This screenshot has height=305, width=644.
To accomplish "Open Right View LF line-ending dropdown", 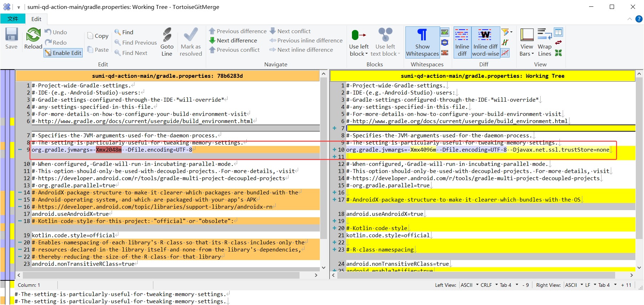I will [590, 285].
